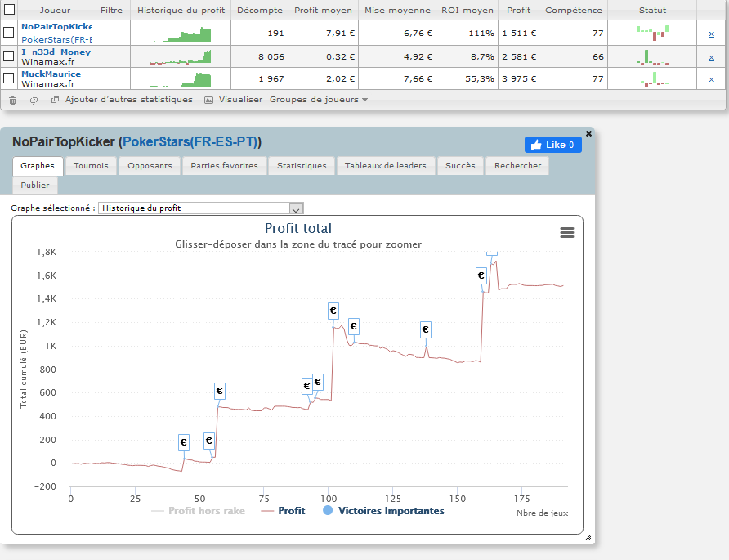
Task: Toggle the select-all checkbox in table header
Action: (x=9, y=9)
